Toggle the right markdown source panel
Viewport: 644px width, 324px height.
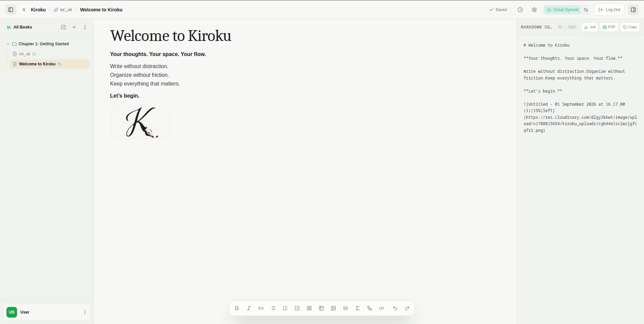pos(633,10)
